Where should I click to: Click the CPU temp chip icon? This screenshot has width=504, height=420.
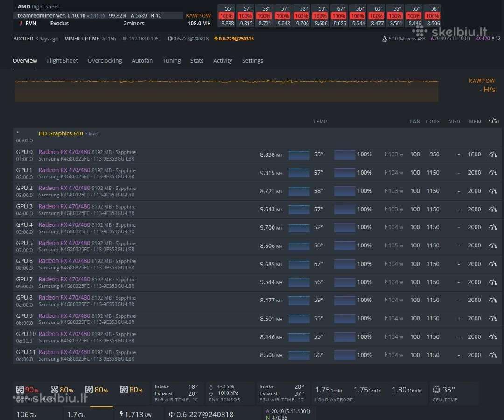click(436, 390)
